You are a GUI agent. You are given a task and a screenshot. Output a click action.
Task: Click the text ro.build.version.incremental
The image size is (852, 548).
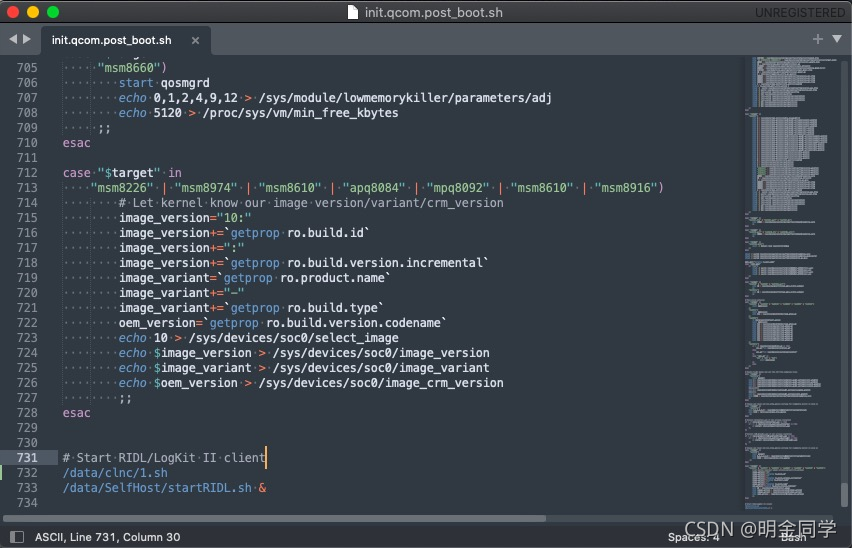click(x=385, y=263)
